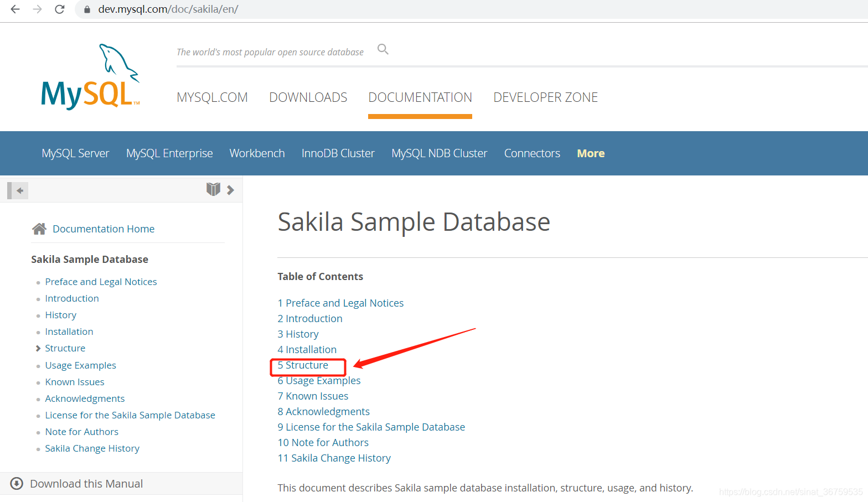Open contents link 5 Structure
868x502 pixels.
[303, 365]
